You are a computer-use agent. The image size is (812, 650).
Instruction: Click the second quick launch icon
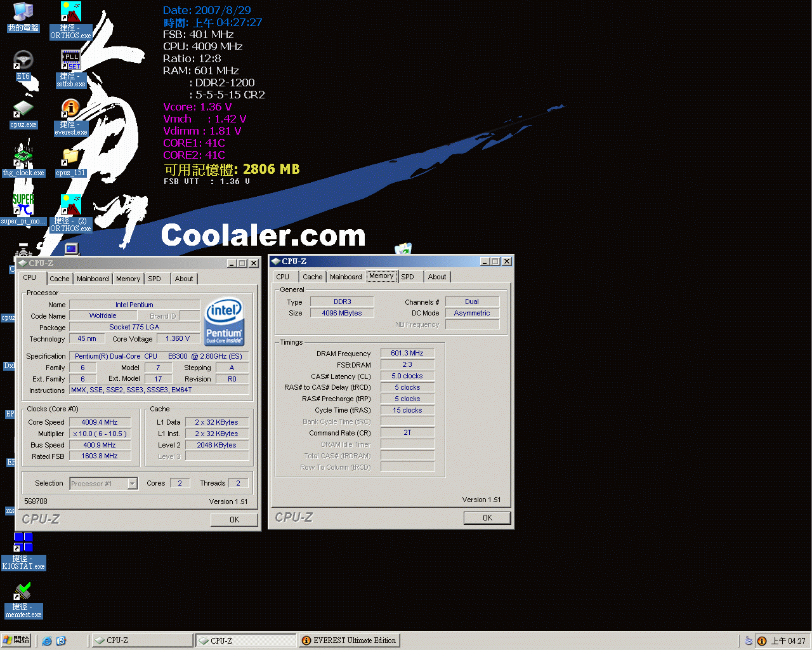click(x=61, y=641)
